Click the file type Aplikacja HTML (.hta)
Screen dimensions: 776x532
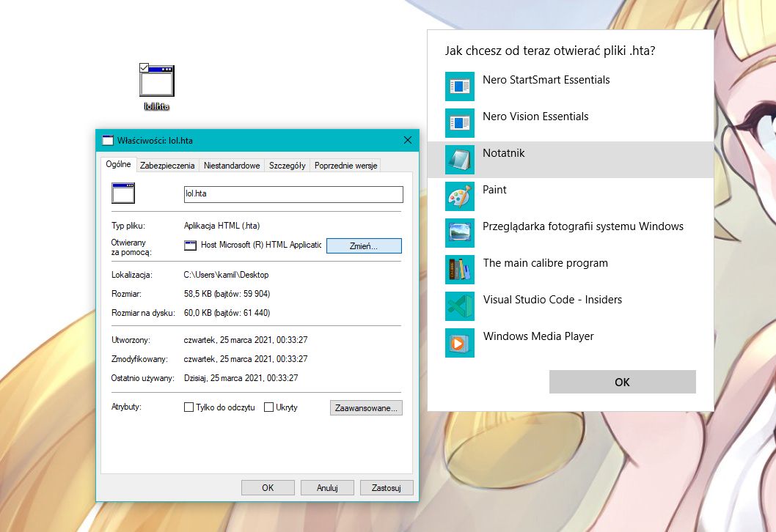(222, 226)
